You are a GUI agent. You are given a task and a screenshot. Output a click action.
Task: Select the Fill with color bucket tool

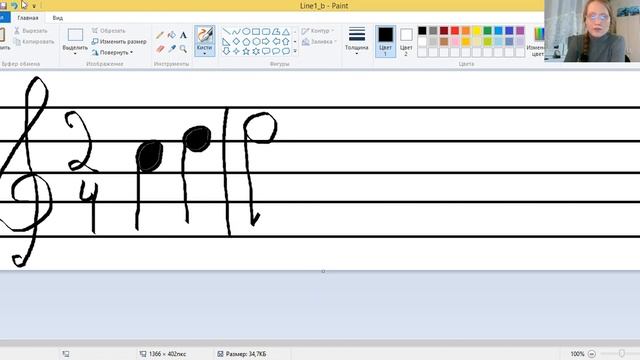point(172,36)
